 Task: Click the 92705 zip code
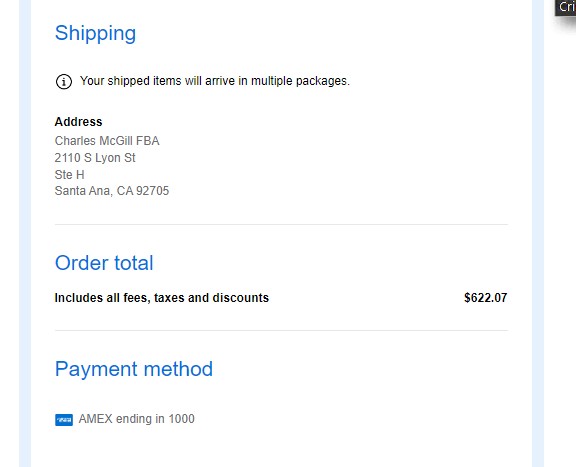point(152,191)
